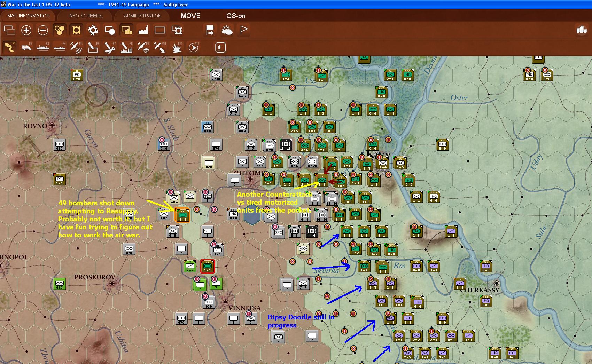592x364 pixels.
Task: Select the 5=5 HQ unit counter
Action: tap(270, 145)
